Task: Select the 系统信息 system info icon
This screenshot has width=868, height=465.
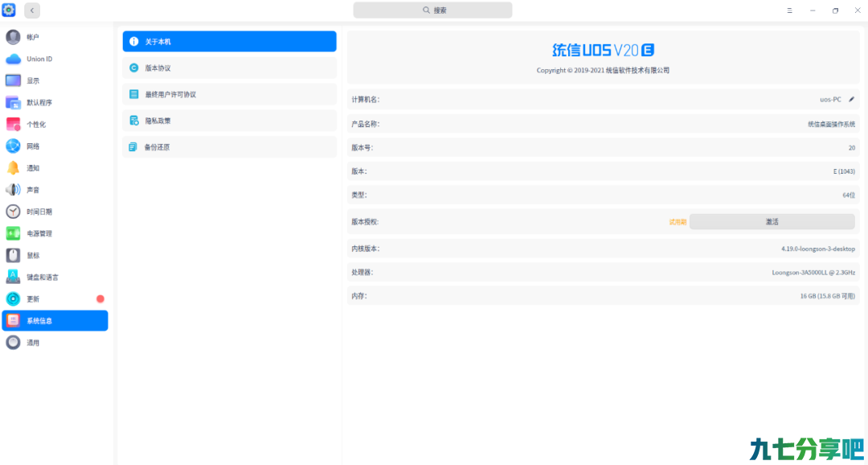Action: (13, 321)
